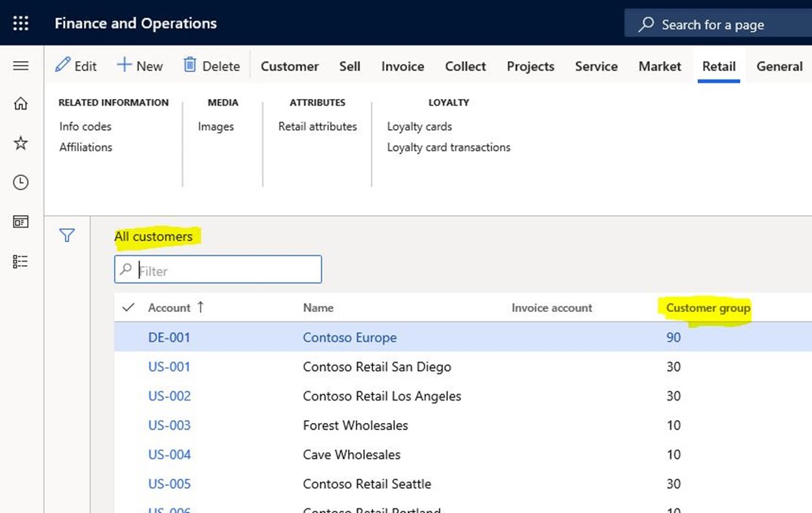Viewport: 812px width, 513px height.
Task: Open Workspaces icon in the sidebar
Action: pos(20,221)
